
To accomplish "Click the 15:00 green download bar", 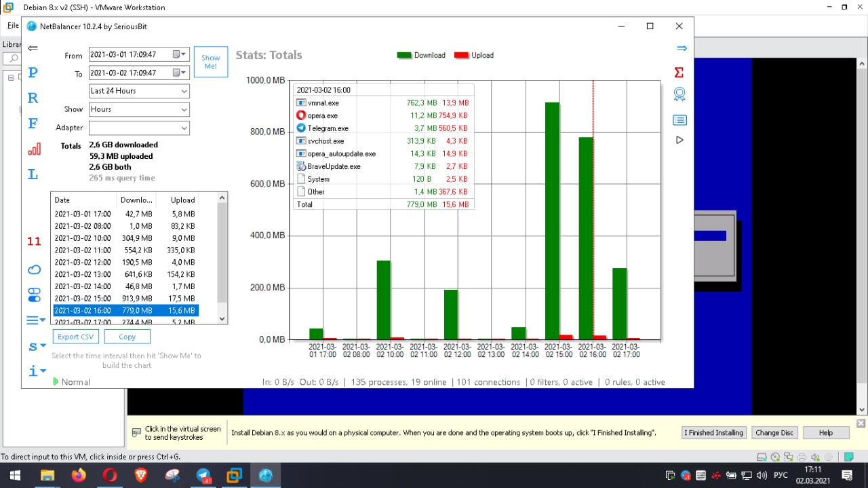I will [x=552, y=221].
